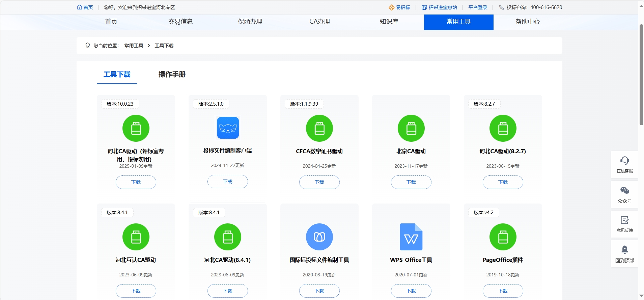Viewport: 644px width, 300px height.
Task: Go to the 招采进宝总站 link
Action: 440,7
